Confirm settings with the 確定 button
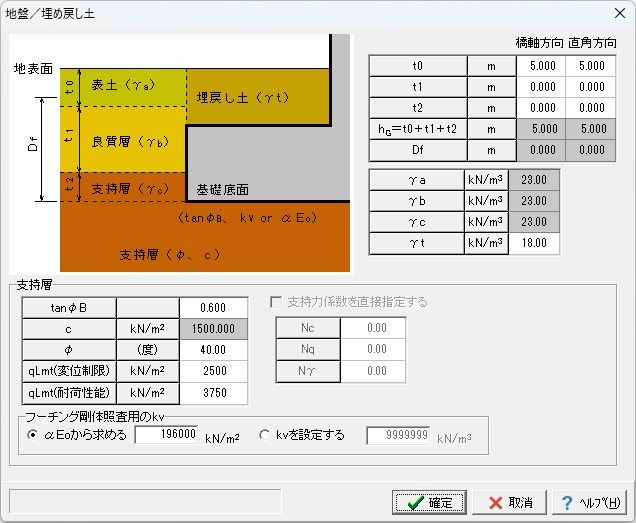The width and height of the screenshot is (636, 523). [429, 503]
